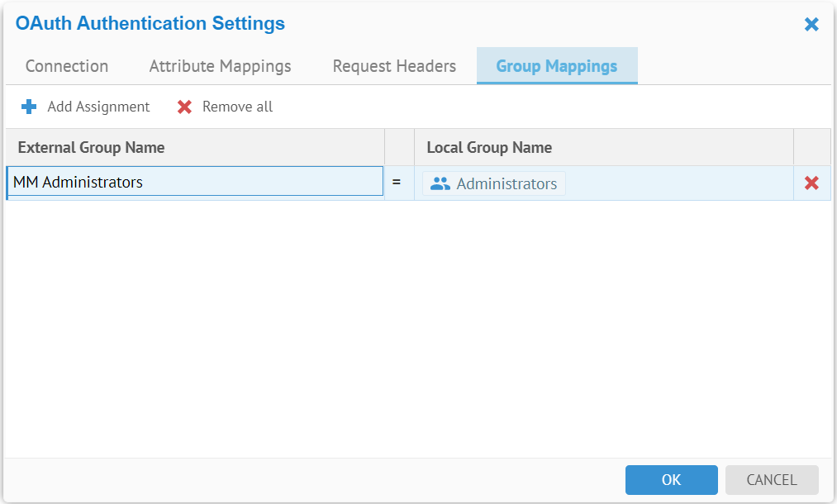The width and height of the screenshot is (837, 504).
Task: Click empty space in Local Group cell
Action: point(678,183)
